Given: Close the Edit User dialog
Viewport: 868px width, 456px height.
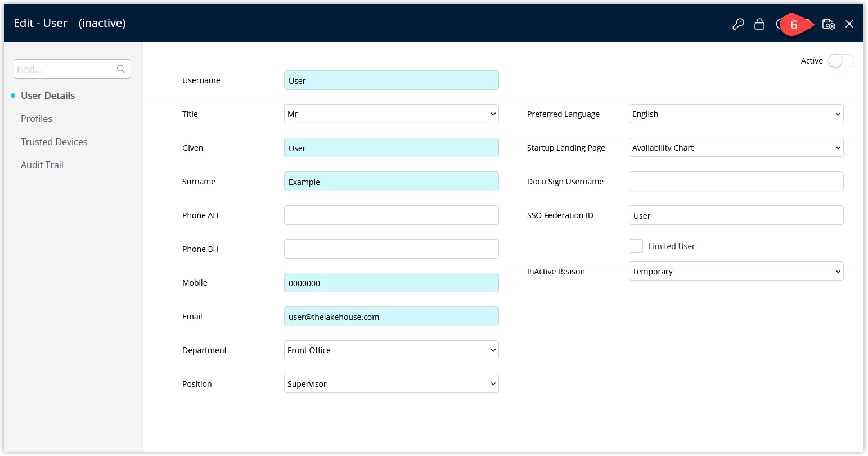Looking at the screenshot, I should (849, 24).
